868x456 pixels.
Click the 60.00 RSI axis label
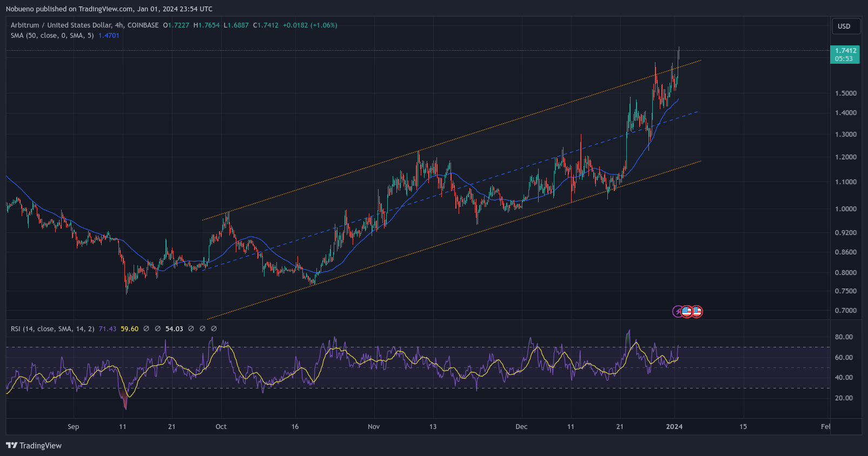pyautogui.click(x=844, y=358)
